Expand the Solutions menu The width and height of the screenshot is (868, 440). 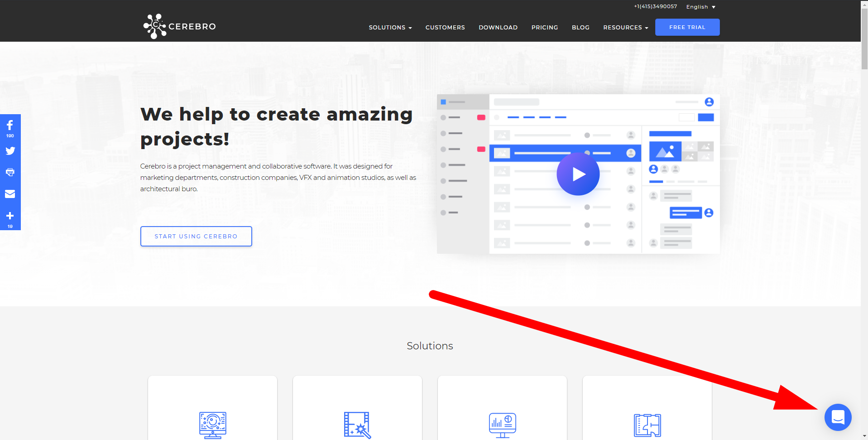(390, 27)
